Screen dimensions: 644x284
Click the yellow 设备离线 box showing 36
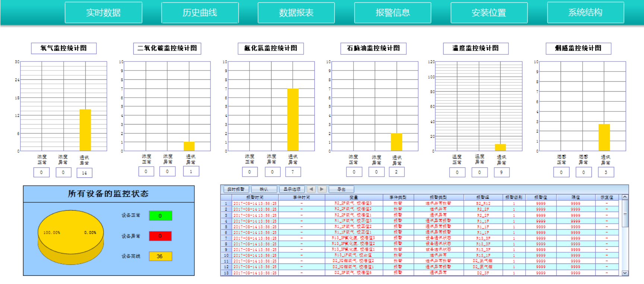[x=160, y=256]
